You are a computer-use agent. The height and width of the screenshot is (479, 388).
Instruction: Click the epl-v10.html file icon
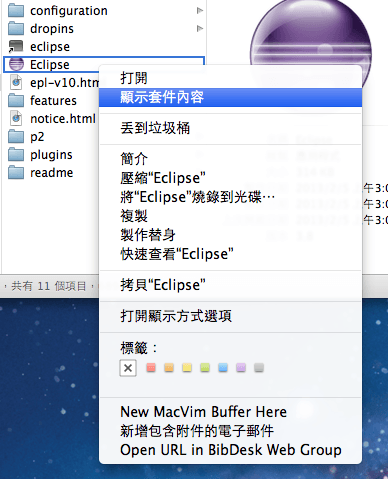pyautogui.click(x=16, y=82)
